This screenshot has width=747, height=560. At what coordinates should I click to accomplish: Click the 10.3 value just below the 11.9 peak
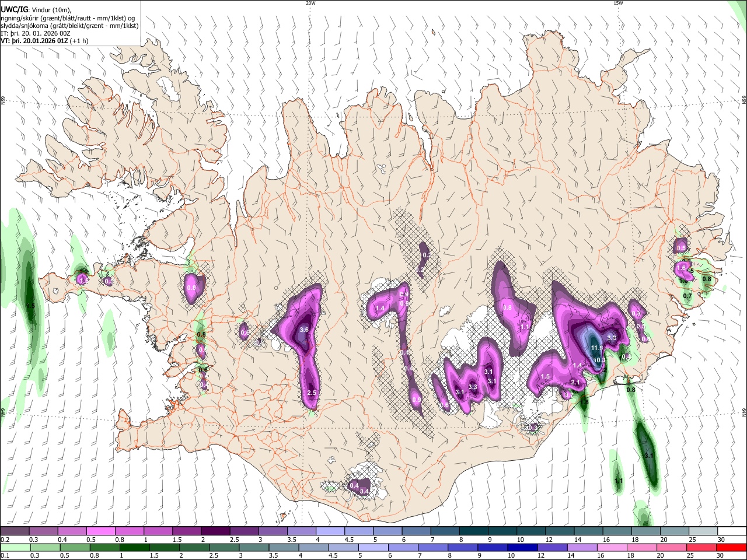600,360
